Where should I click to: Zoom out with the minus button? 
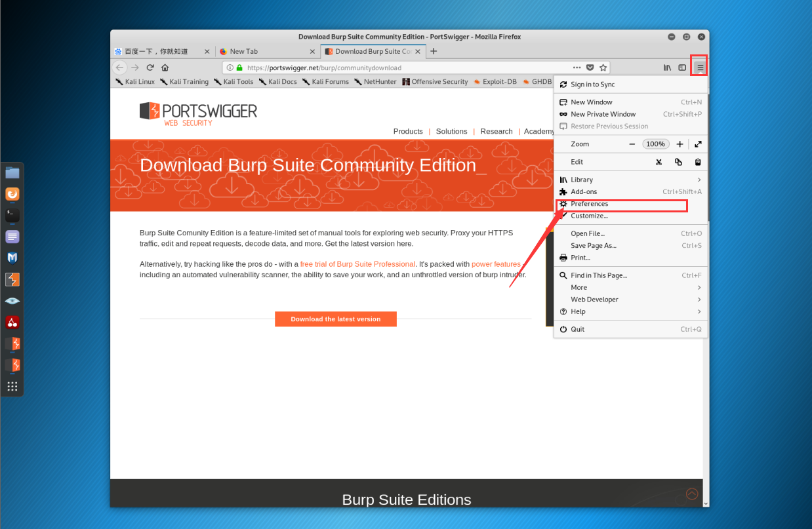[632, 144]
